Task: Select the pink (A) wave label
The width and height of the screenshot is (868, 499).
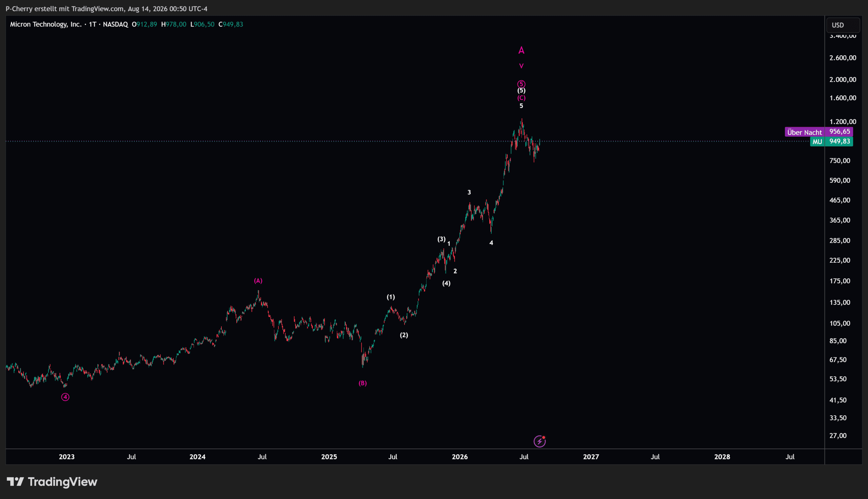Action: tap(258, 281)
